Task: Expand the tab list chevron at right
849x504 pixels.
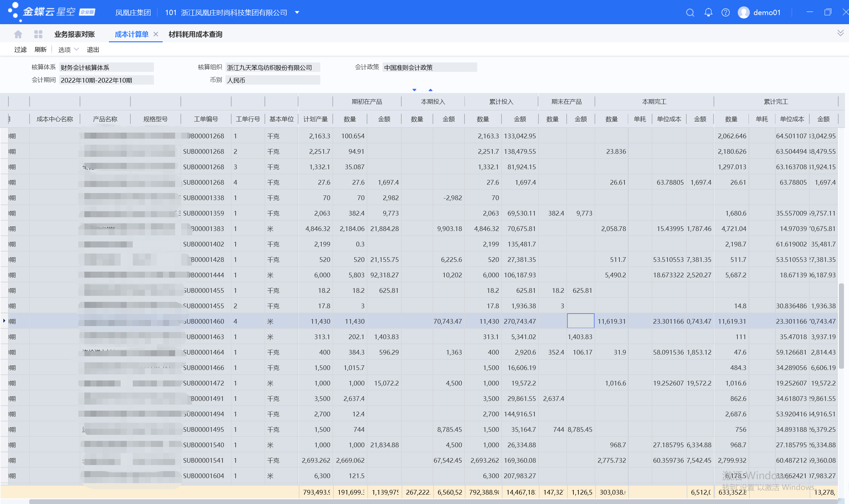Action: pos(840,33)
